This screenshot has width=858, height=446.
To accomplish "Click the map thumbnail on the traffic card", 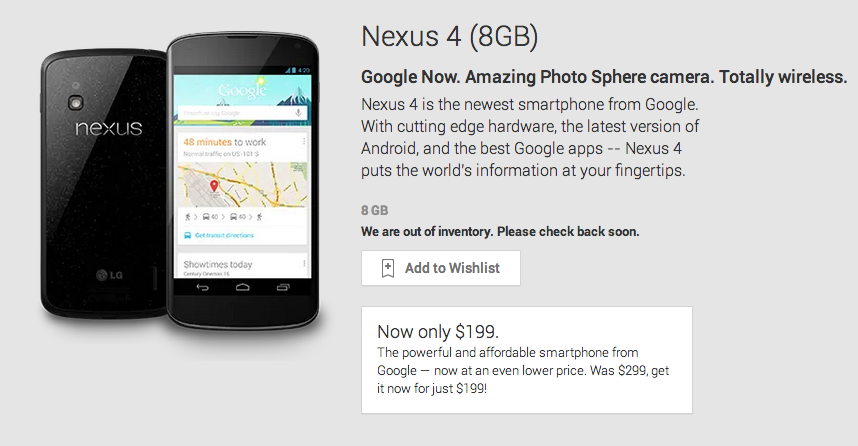I will tap(242, 184).
